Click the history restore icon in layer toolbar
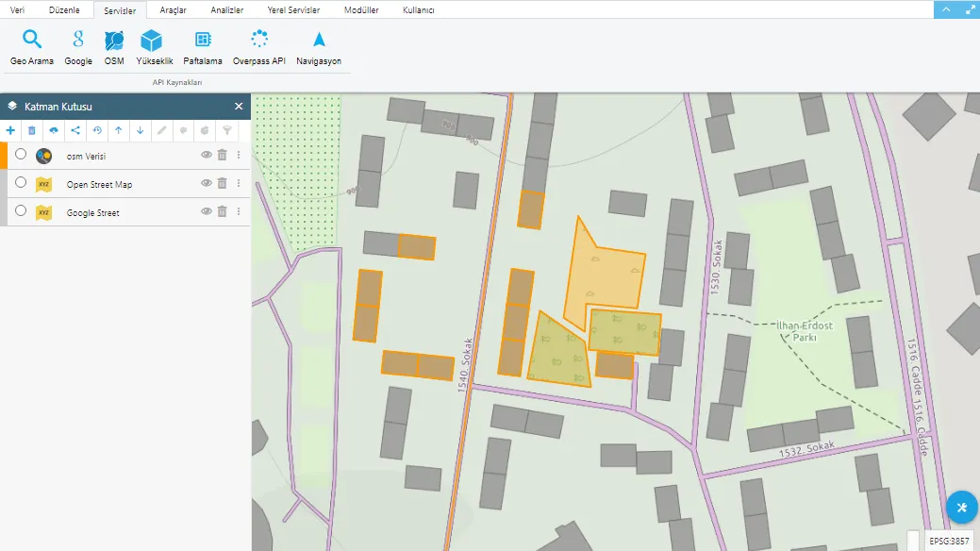980x551 pixels. coord(97,130)
